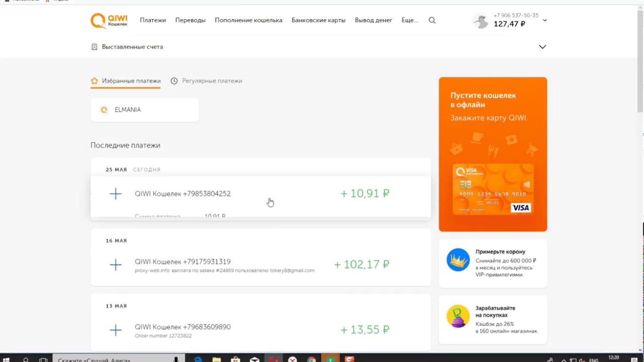Click the QIWI Кошелек logo
The width and height of the screenshot is (644, 362).
coord(109,21)
